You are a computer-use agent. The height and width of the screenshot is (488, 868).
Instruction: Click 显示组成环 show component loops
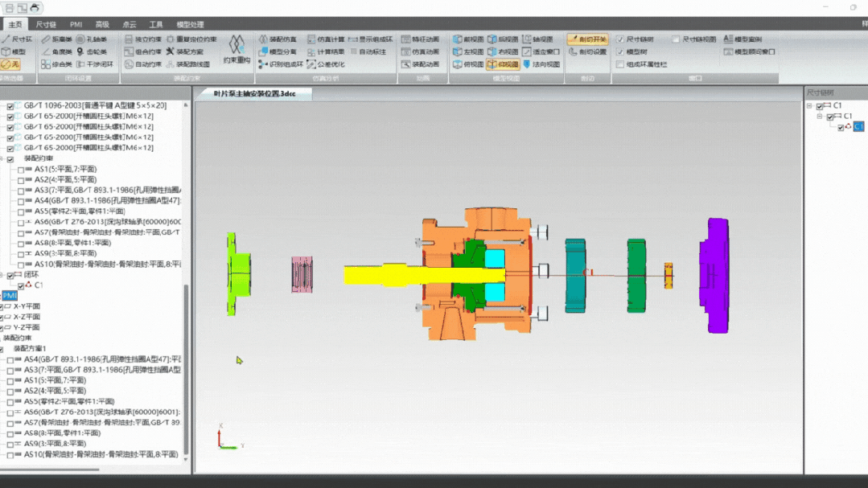pyautogui.click(x=371, y=39)
